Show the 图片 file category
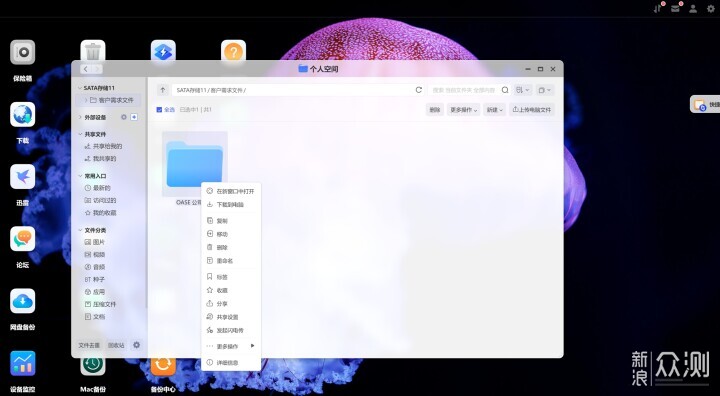The image size is (720, 396). [x=95, y=242]
